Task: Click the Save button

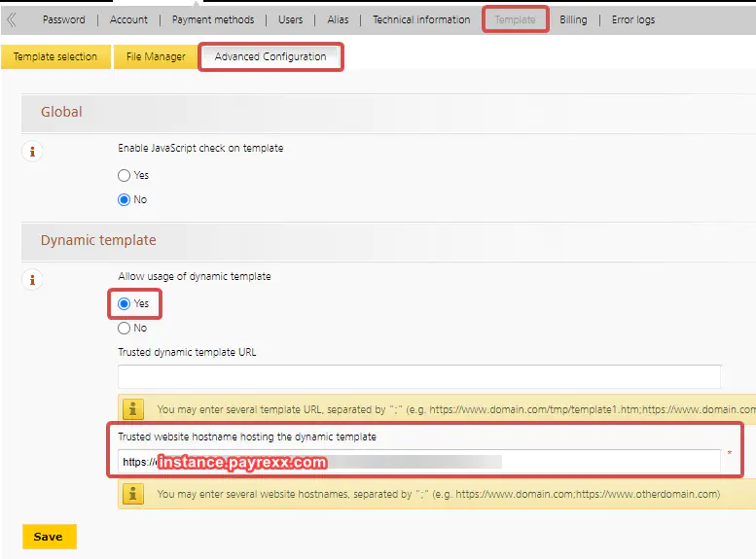Action: tap(49, 537)
